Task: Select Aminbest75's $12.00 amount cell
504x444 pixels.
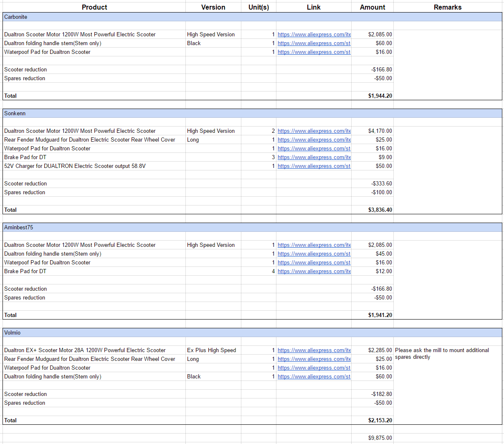Action: click(x=372, y=271)
